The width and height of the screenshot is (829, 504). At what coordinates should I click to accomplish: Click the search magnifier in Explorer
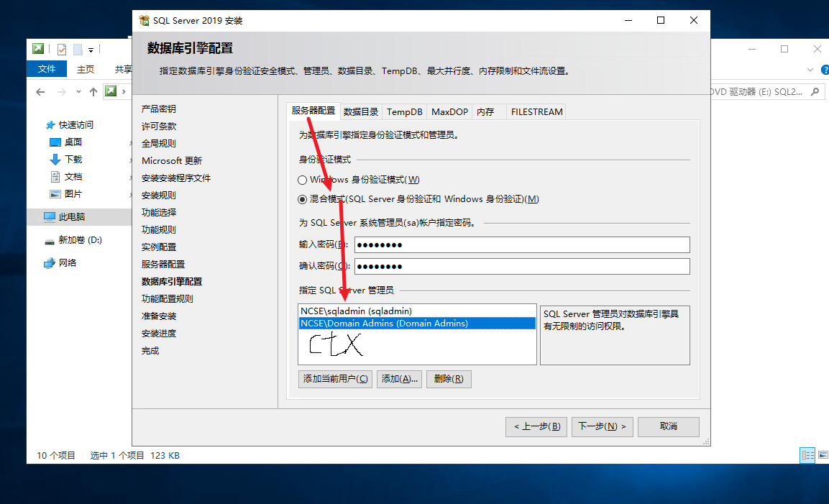tap(815, 92)
